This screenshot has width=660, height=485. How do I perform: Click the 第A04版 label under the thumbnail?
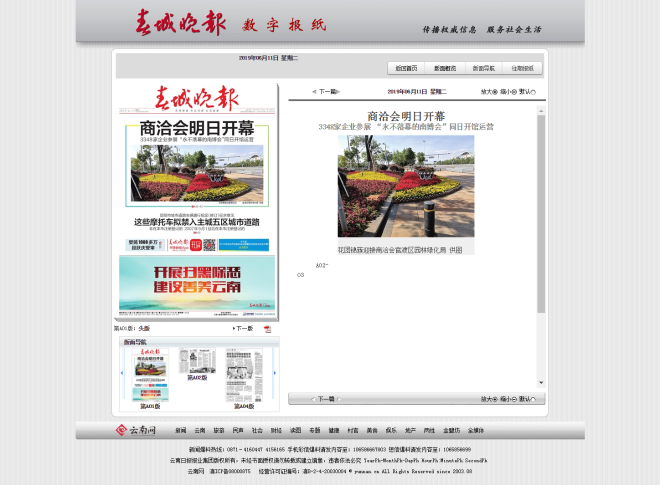pos(244,406)
